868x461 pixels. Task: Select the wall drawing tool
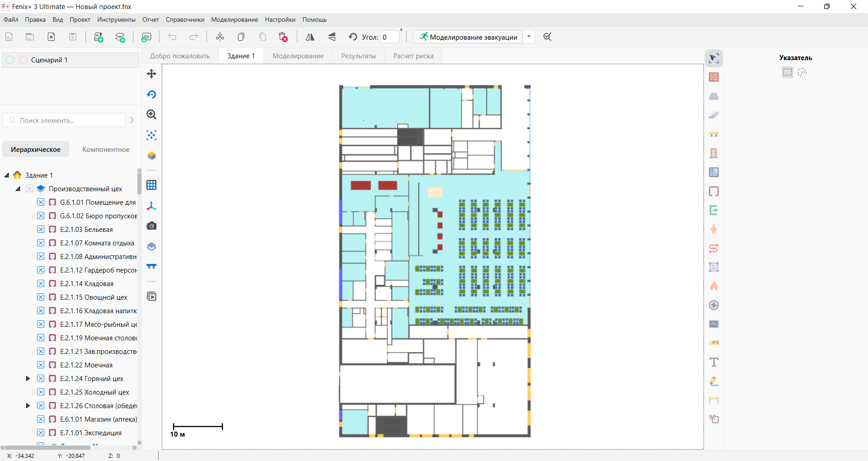click(x=714, y=77)
